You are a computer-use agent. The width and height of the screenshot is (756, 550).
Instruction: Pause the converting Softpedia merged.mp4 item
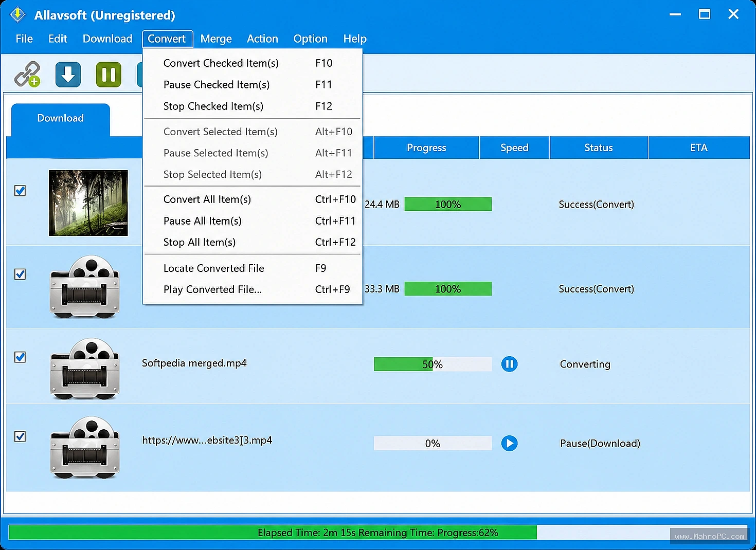509,364
